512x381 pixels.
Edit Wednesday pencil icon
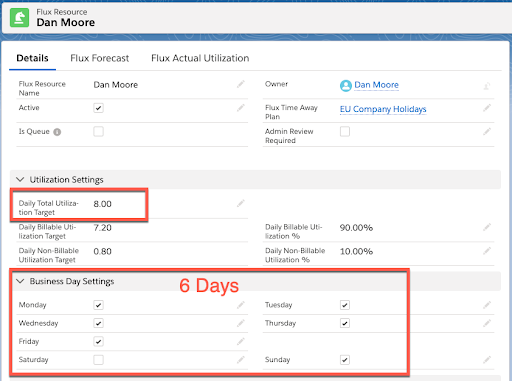click(241, 323)
